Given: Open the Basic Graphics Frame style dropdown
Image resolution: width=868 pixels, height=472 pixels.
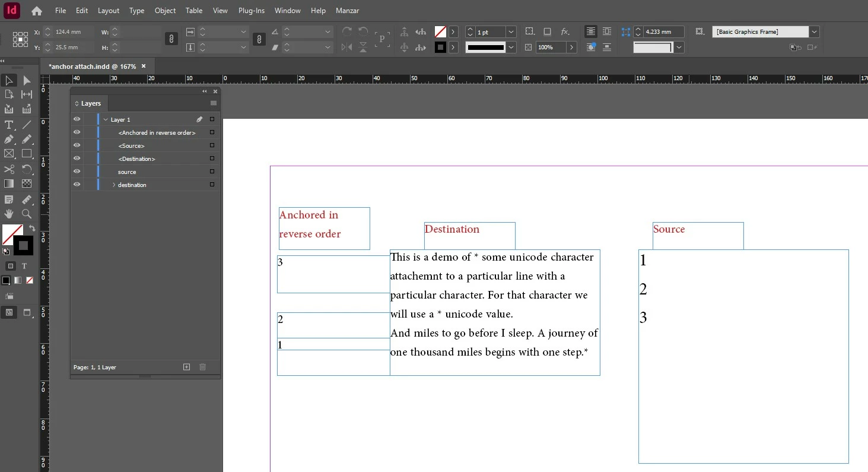Looking at the screenshot, I should coord(815,31).
